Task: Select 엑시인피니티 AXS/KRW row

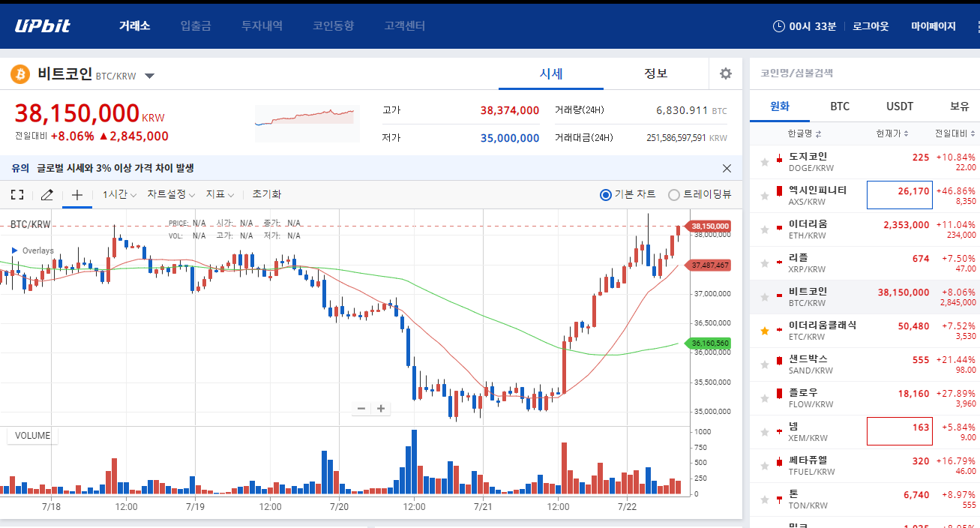Action: pyautogui.click(x=865, y=196)
